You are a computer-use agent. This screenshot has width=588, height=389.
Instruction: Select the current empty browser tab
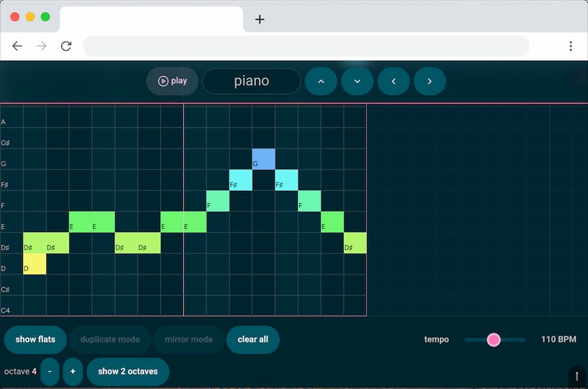(x=152, y=20)
